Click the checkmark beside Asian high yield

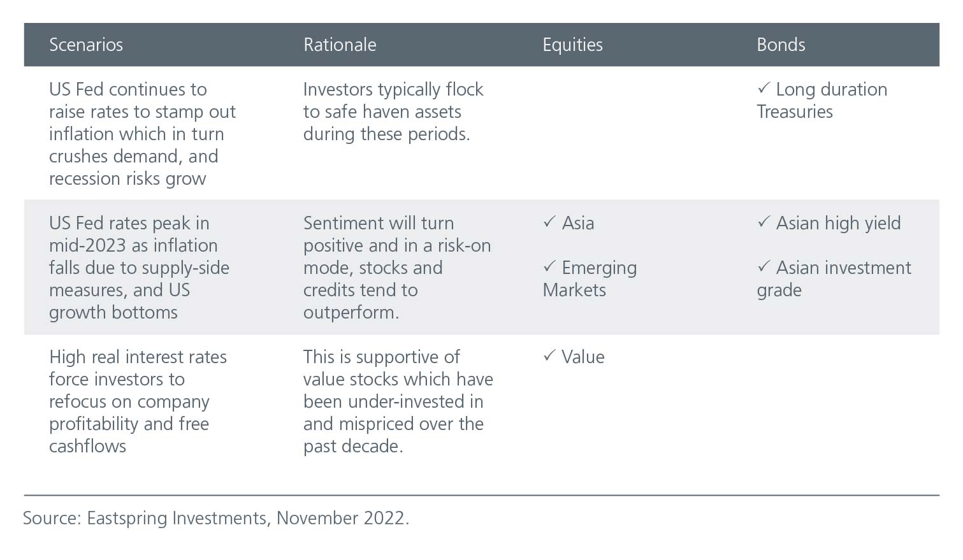pyautogui.click(x=764, y=222)
